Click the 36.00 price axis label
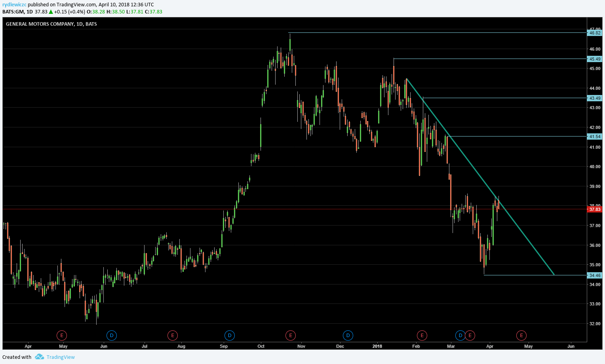The width and height of the screenshot is (605, 364). click(595, 245)
